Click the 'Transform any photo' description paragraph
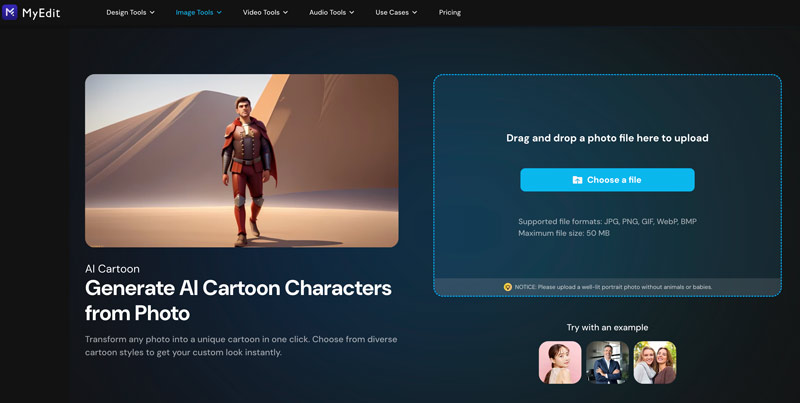 click(241, 346)
